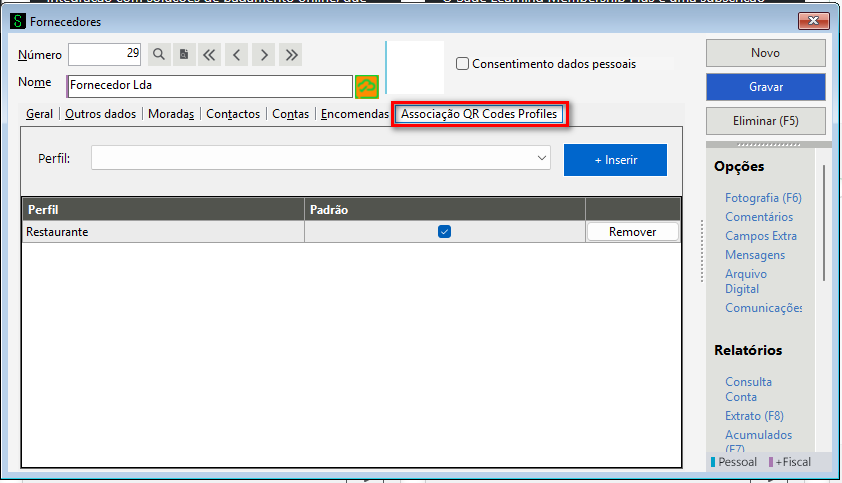
Task: Enable Consentimento dados pessoais checkbox
Action: coord(463,64)
